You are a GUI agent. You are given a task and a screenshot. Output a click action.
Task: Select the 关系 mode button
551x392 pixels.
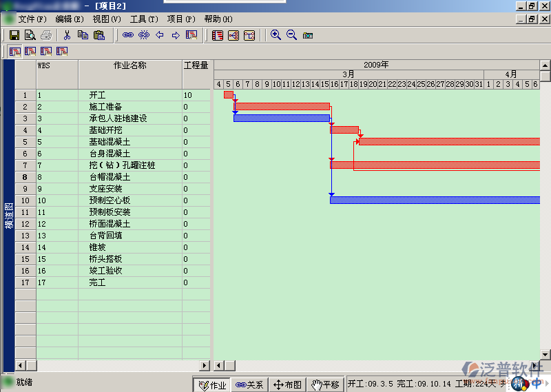click(x=249, y=385)
